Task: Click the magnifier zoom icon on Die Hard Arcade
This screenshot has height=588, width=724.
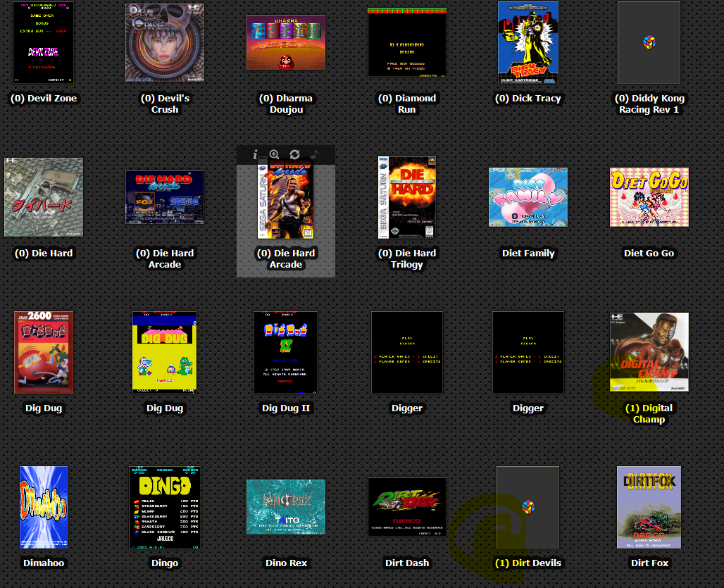Action: click(x=274, y=154)
